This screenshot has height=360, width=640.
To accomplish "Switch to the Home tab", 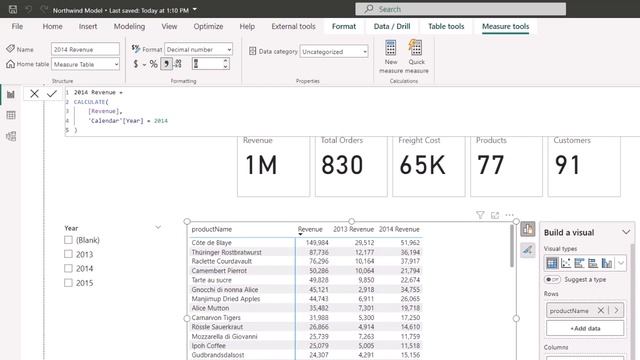I will click(53, 26).
